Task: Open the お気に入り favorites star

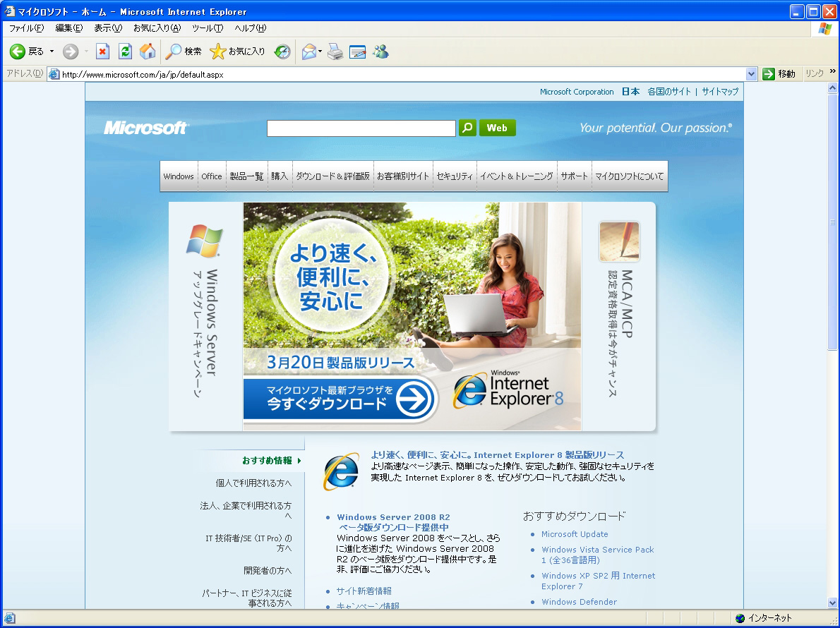Action: pyautogui.click(x=237, y=52)
